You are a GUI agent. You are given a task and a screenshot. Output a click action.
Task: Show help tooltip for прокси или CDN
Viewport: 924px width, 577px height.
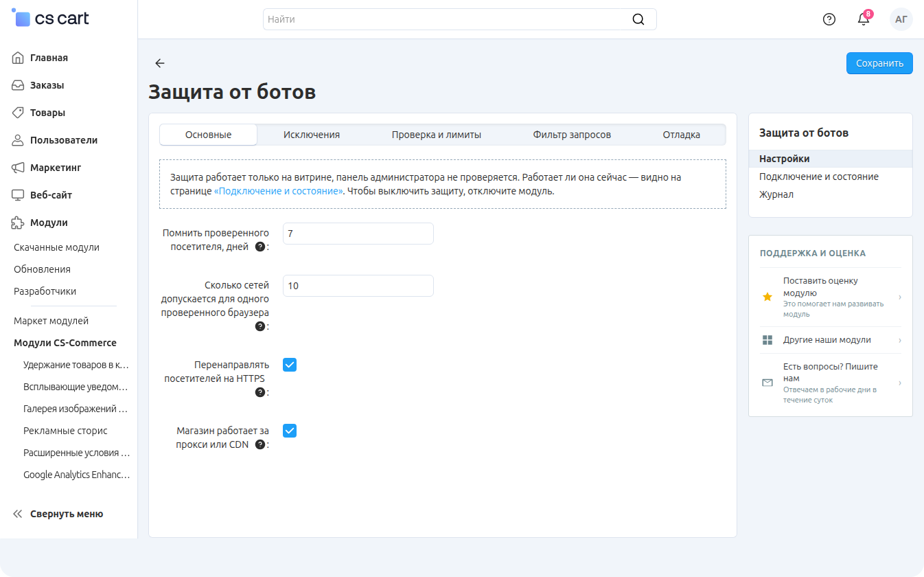260,444
